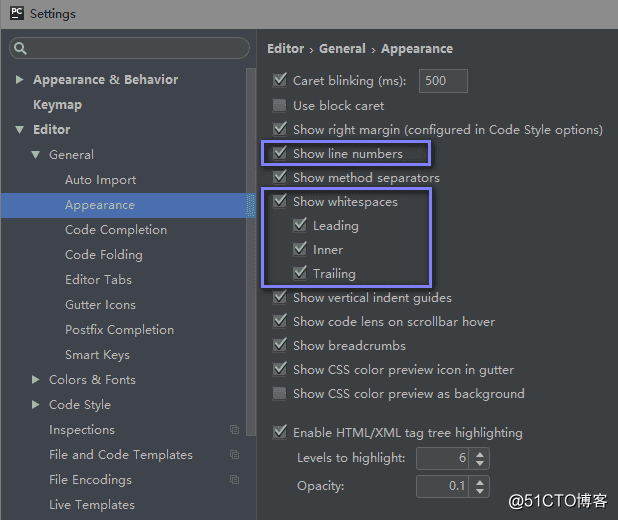The height and width of the screenshot is (520, 618).
Task: Expand the Colors & Fonts node
Action: (35, 380)
